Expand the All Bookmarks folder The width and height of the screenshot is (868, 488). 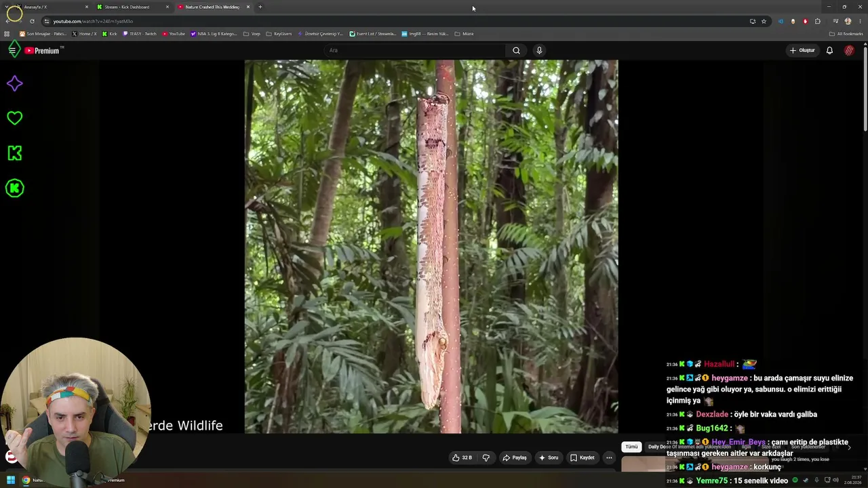(x=846, y=34)
